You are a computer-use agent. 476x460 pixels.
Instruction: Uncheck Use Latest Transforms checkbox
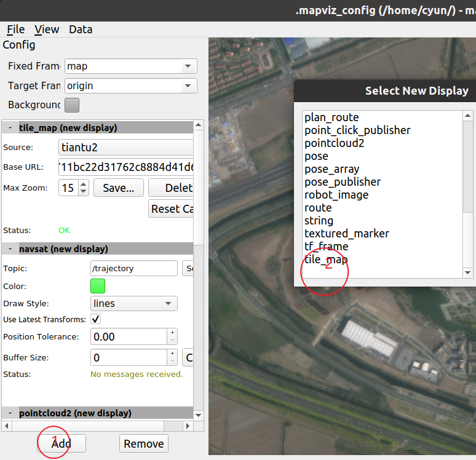click(95, 319)
